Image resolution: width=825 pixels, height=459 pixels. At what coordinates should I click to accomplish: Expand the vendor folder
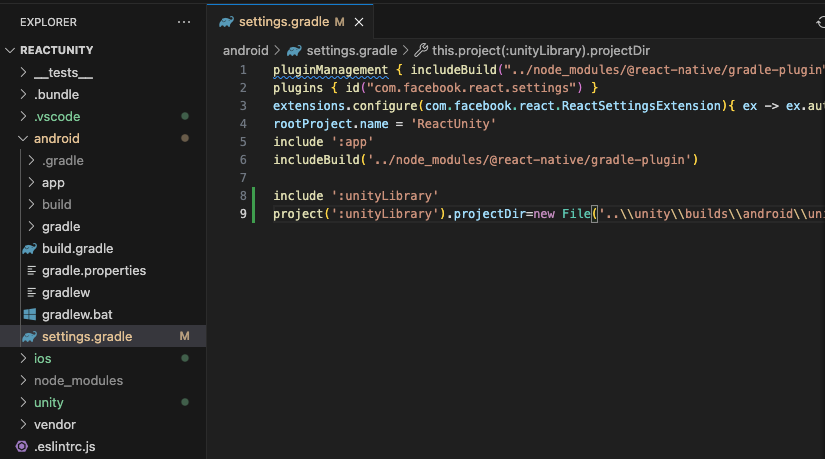[55, 425]
